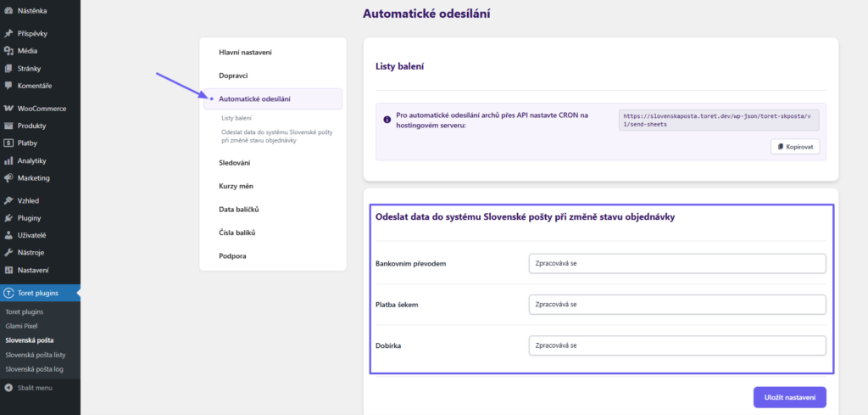Click the Vzhled brush icon
868x415 pixels.
click(x=8, y=200)
